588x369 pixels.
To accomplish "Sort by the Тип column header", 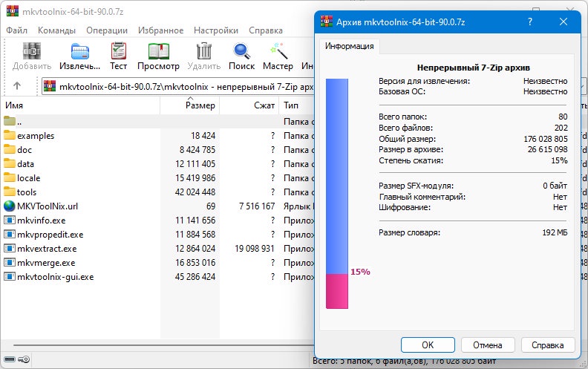I will pos(296,105).
